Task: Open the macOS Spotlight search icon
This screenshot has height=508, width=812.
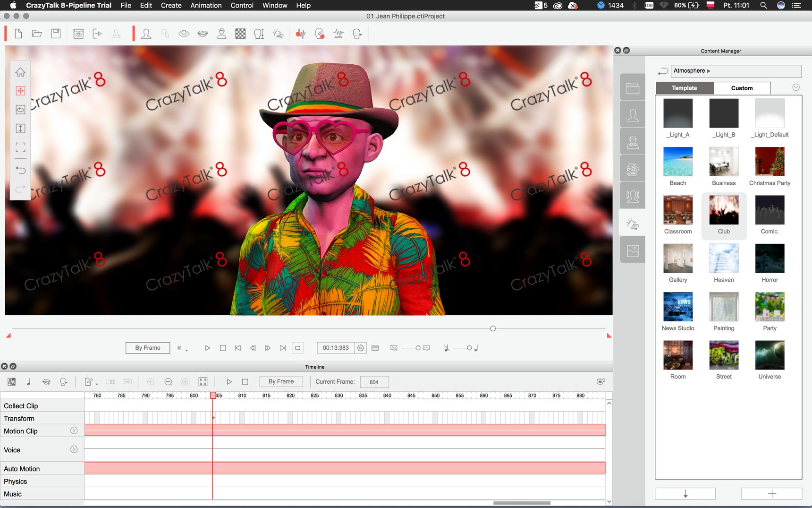Action: pyautogui.click(x=763, y=5)
